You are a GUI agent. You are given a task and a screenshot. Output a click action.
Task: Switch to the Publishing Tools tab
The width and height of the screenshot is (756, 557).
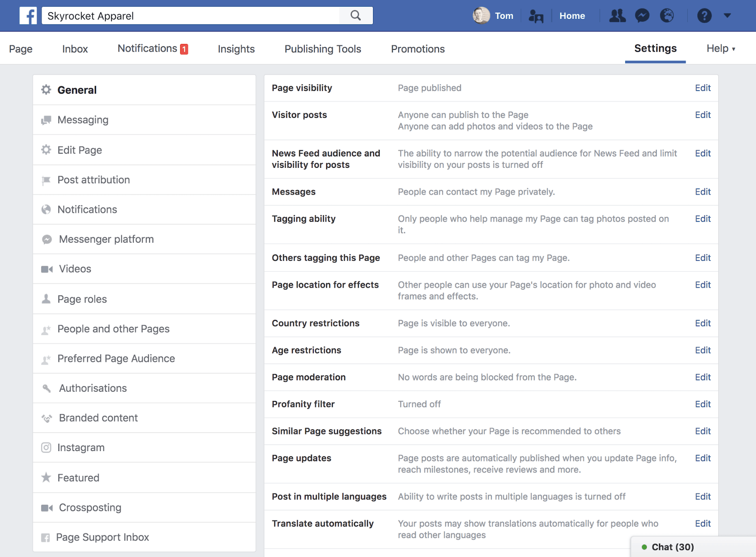point(322,48)
